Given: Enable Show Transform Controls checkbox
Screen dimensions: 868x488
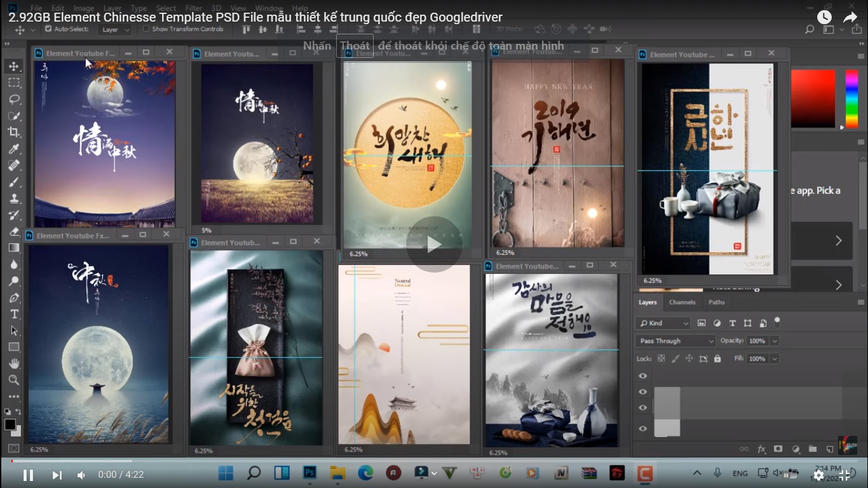Looking at the screenshot, I should 146,29.
